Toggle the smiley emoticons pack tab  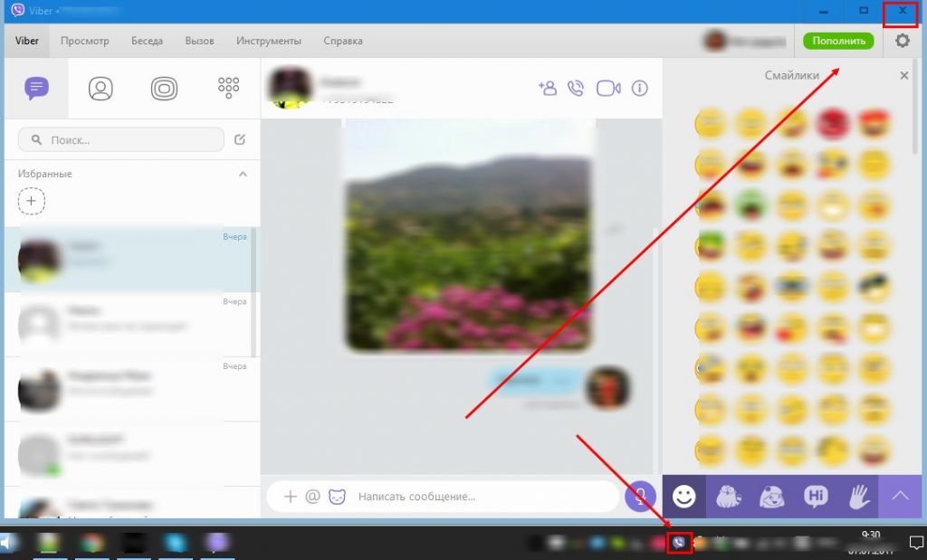[x=684, y=496]
